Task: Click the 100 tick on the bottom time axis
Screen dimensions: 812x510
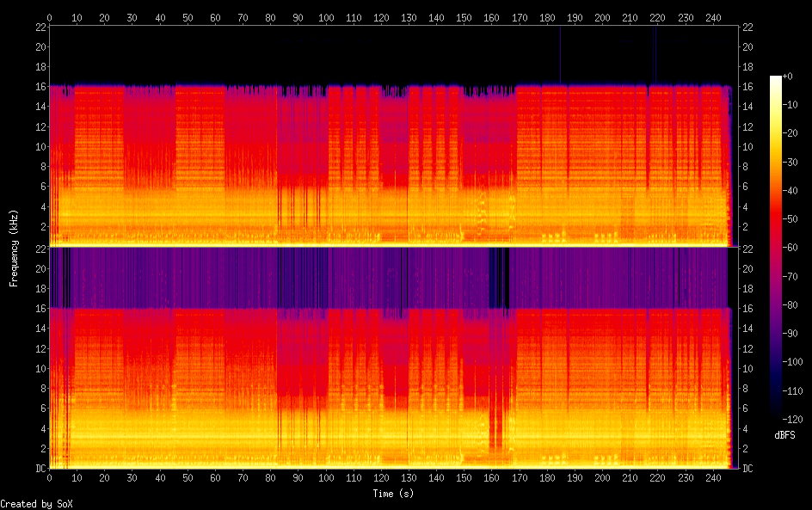Action: 326,477
